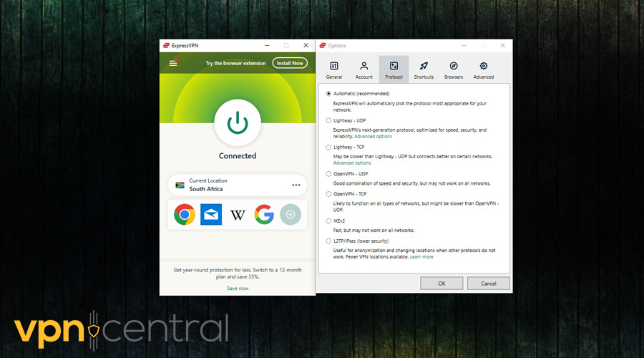Screen dimensions: 644x358
Task: Choose the OpenVPN - UDP protocol
Action: (x=328, y=174)
